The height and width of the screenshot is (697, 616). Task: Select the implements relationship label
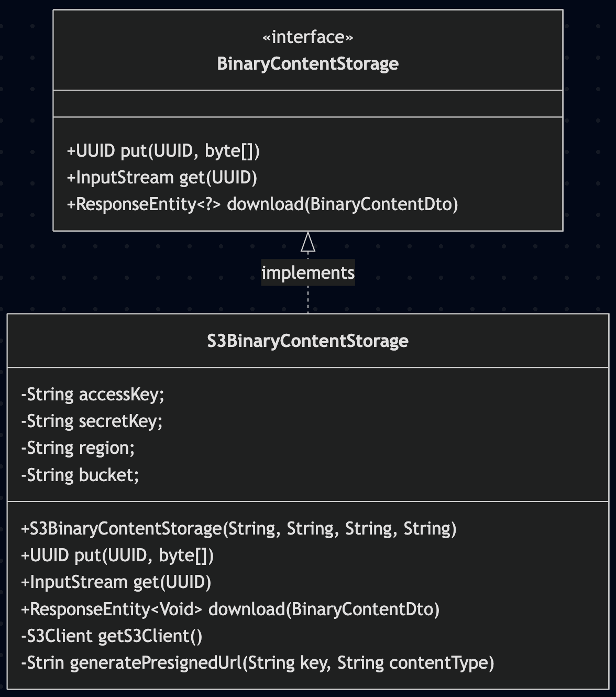[x=308, y=273]
